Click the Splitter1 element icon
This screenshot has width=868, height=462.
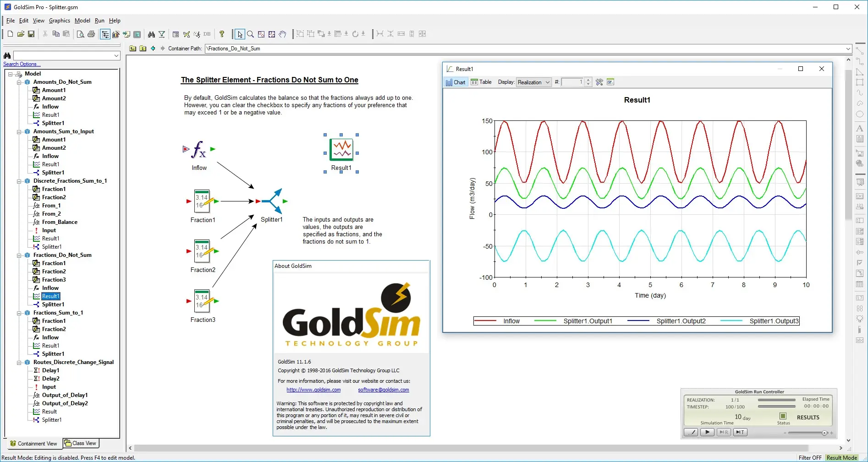[x=272, y=201]
